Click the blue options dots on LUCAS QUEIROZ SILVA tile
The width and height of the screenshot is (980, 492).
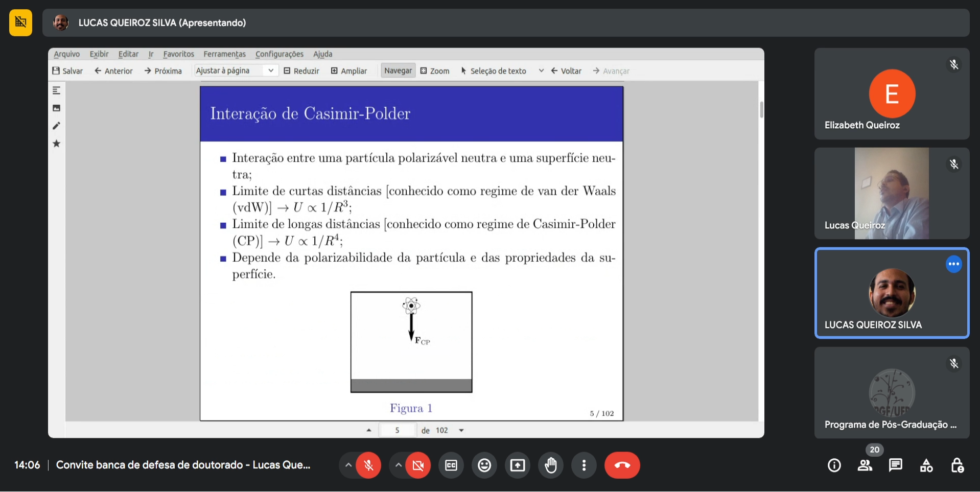954,264
